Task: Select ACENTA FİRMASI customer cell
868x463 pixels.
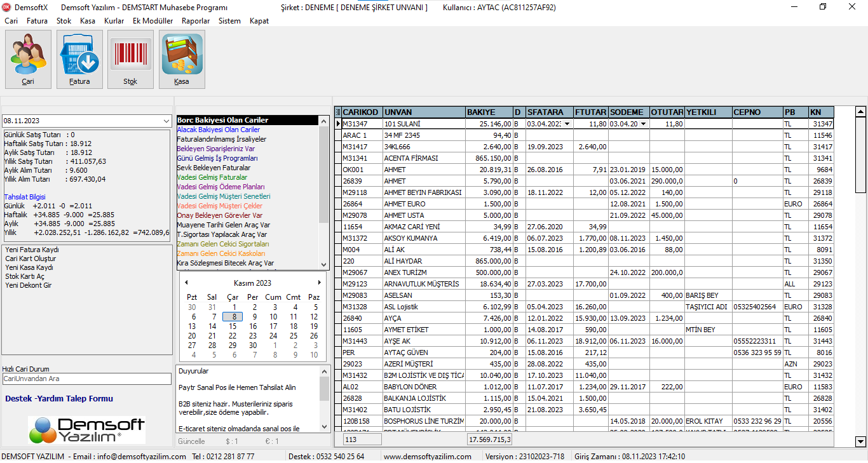Action: (424, 158)
